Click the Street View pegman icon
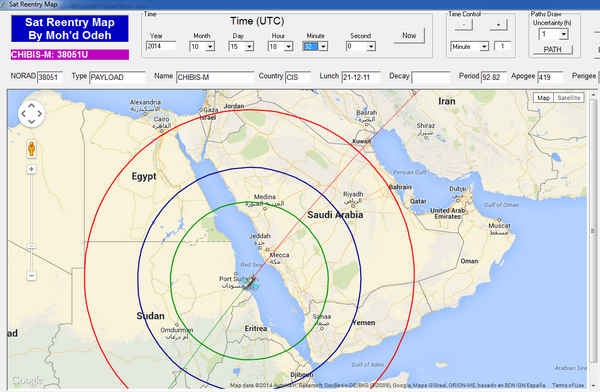 coord(31,149)
